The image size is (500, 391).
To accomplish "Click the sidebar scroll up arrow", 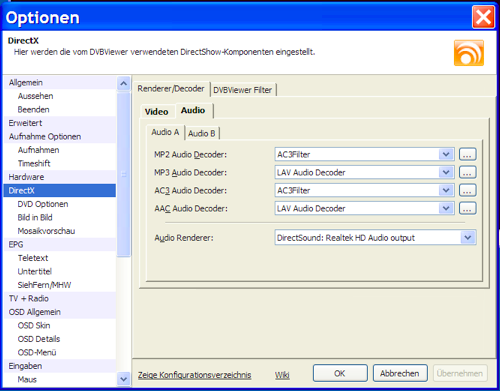I will (x=124, y=83).
